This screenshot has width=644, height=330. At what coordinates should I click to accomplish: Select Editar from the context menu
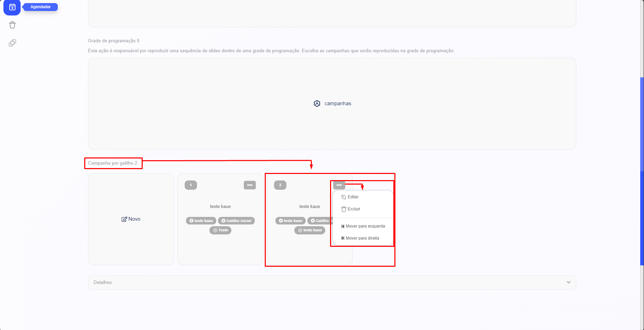click(353, 197)
